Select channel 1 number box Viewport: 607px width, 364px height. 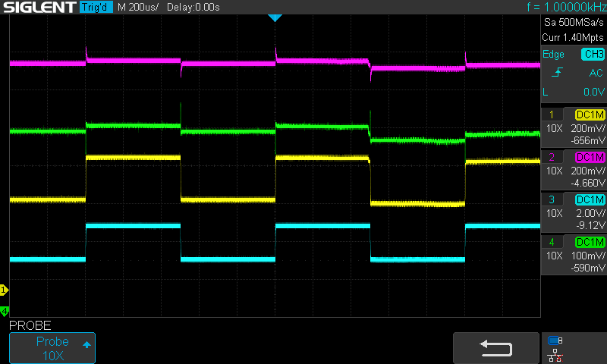[x=552, y=115]
